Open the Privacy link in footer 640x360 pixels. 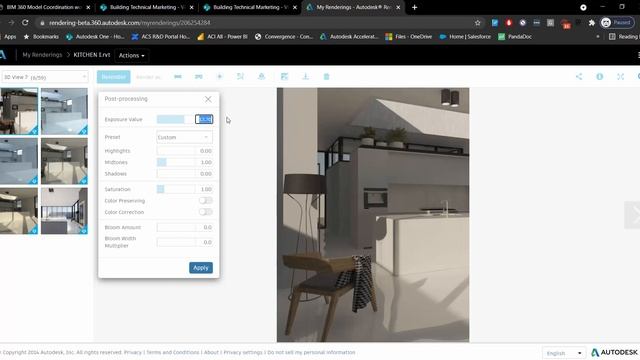(x=133, y=352)
